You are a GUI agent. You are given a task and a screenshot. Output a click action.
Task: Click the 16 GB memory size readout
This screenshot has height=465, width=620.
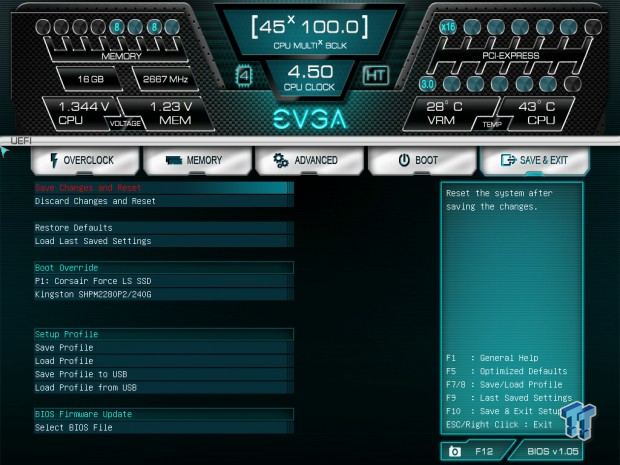tap(91, 79)
